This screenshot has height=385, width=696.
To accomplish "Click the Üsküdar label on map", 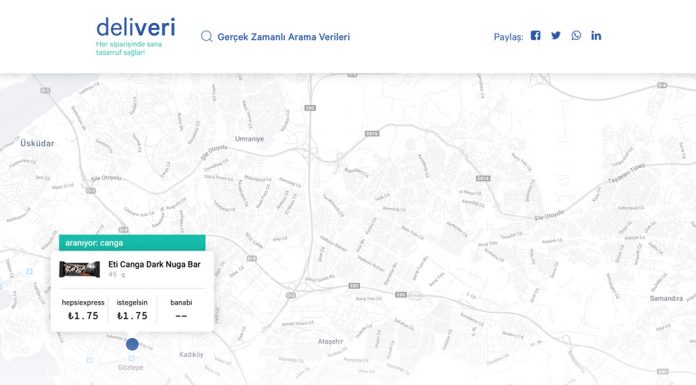I will tap(37, 143).
